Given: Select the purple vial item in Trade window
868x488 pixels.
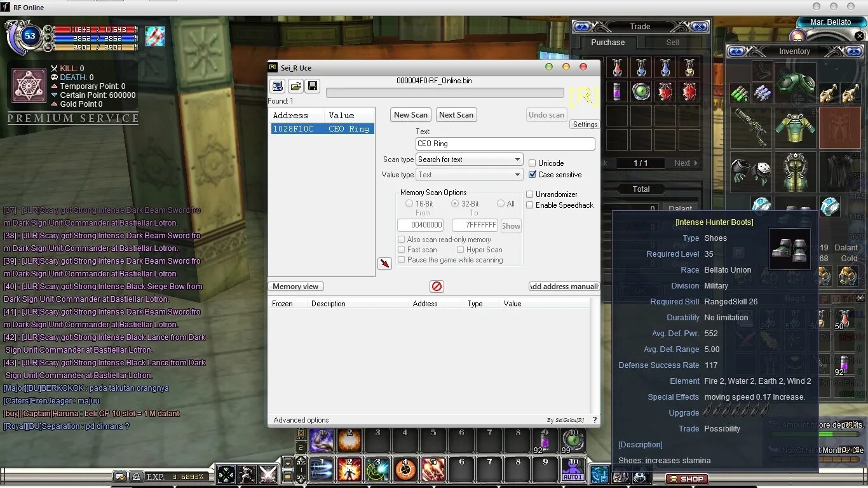Looking at the screenshot, I should 616,92.
